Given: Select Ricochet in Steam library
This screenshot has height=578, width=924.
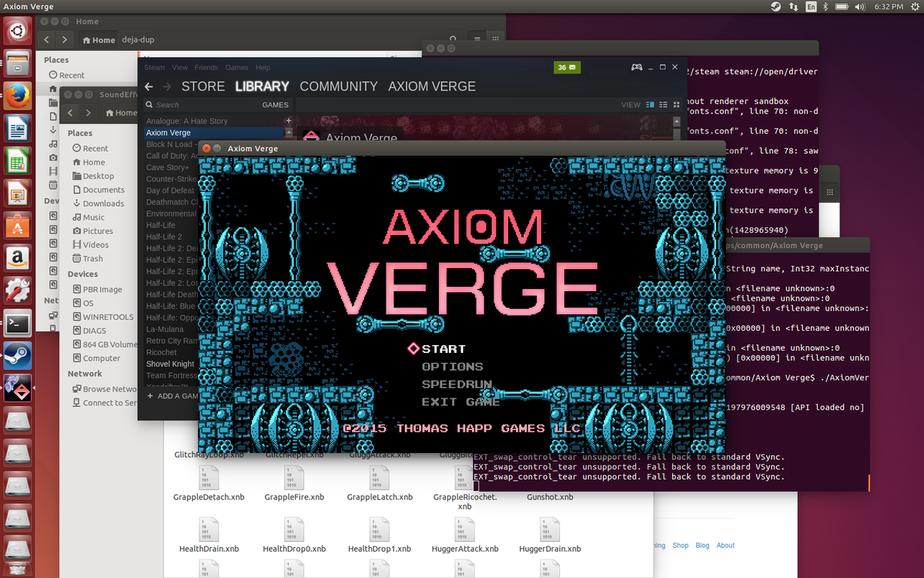Looking at the screenshot, I should click(162, 352).
